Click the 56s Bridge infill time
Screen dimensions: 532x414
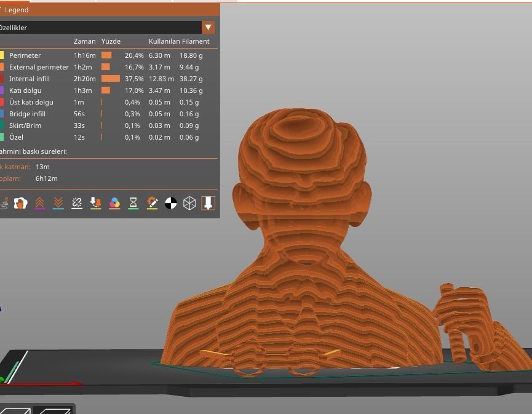point(79,114)
